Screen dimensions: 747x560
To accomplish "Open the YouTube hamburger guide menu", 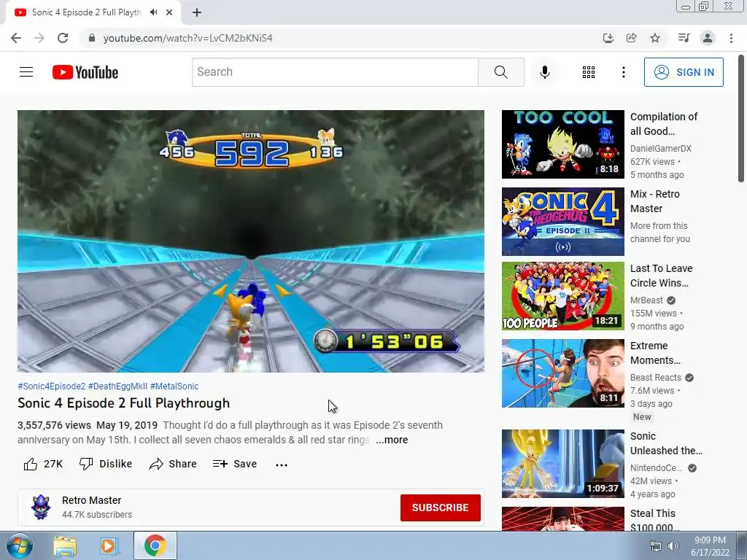I will point(26,72).
